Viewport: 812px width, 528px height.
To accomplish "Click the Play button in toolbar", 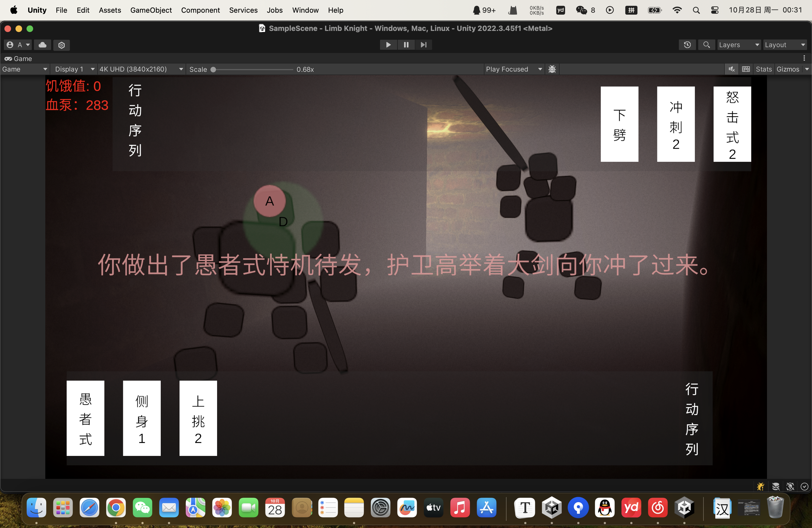I will [388, 45].
